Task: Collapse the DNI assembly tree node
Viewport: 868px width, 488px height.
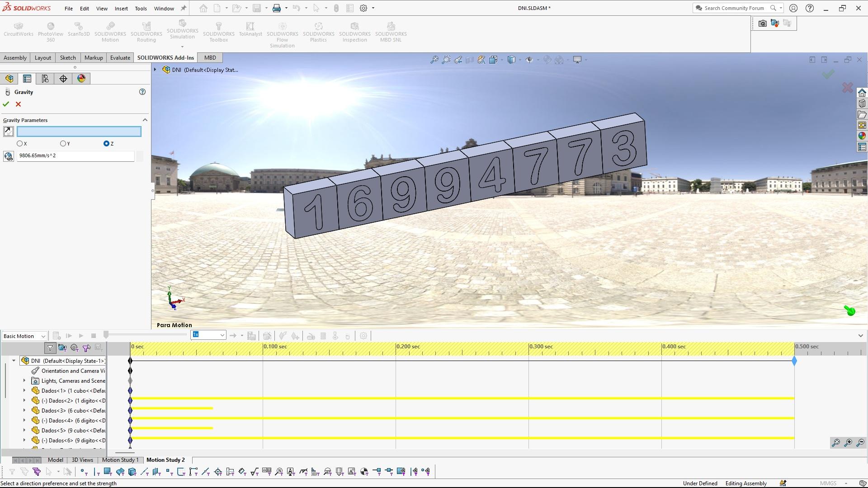Action: point(14,361)
